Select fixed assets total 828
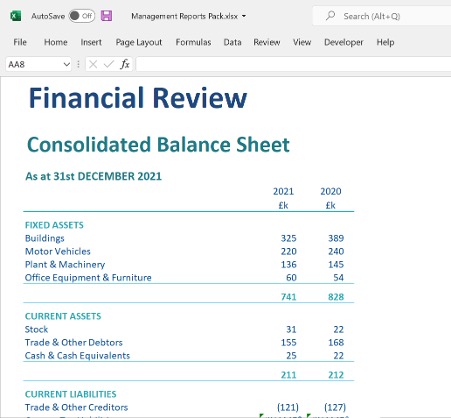 point(336,297)
